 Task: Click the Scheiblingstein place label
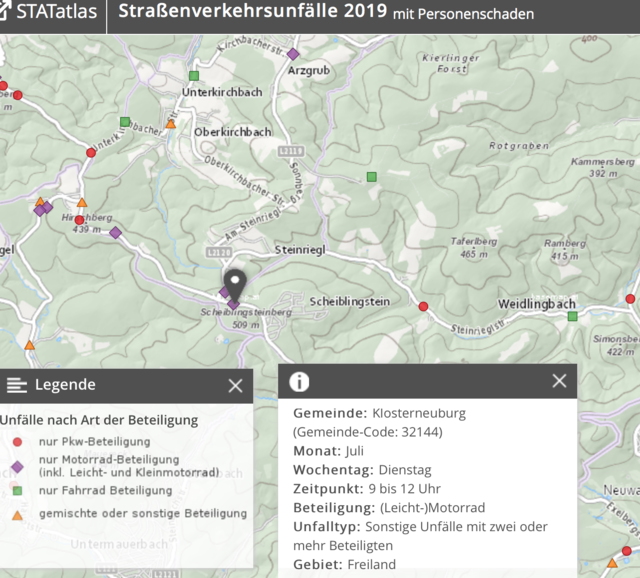(x=349, y=302)
